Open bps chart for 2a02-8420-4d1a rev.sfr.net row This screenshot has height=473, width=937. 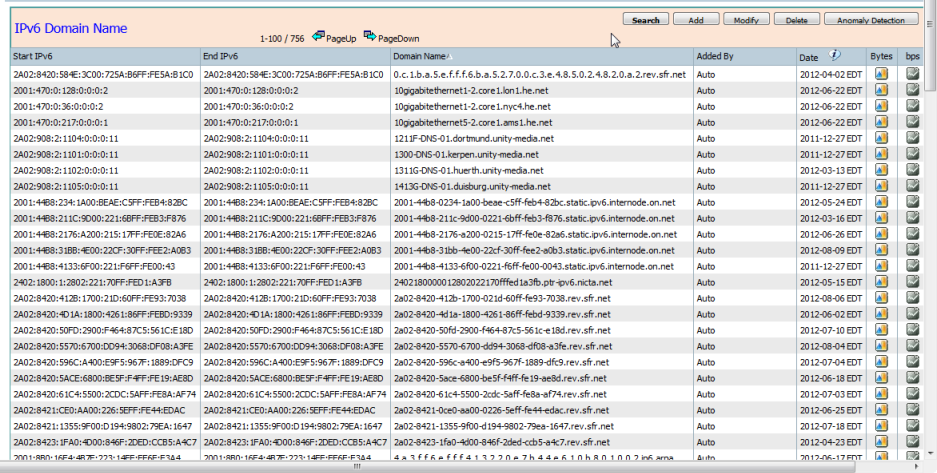(x=912, y=314)
